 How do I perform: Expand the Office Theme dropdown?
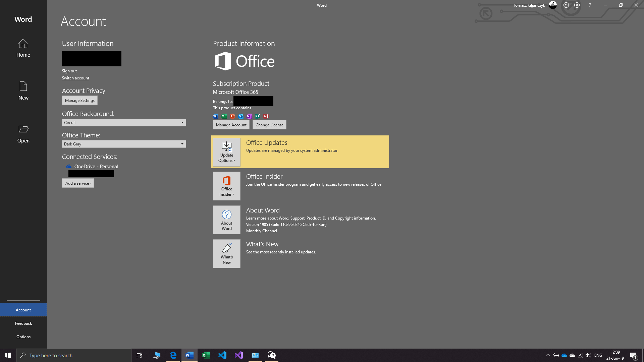(x=182, y=144)
